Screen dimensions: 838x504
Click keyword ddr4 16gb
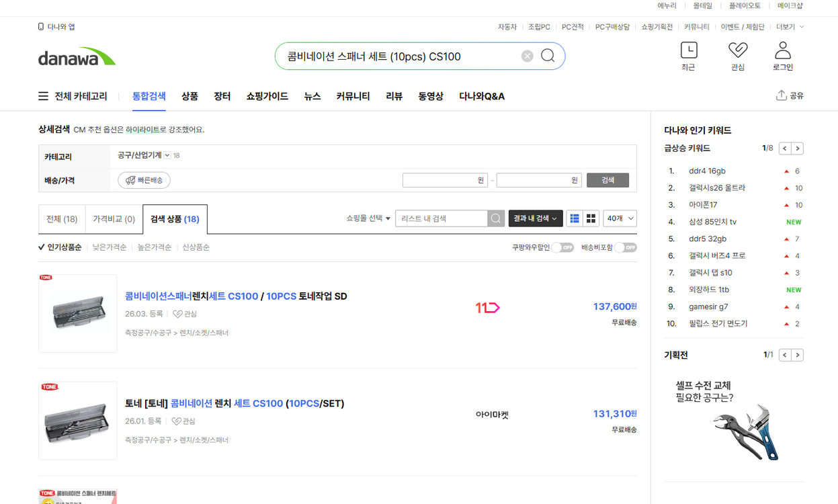pyautogui.click(x=707, y=171)
